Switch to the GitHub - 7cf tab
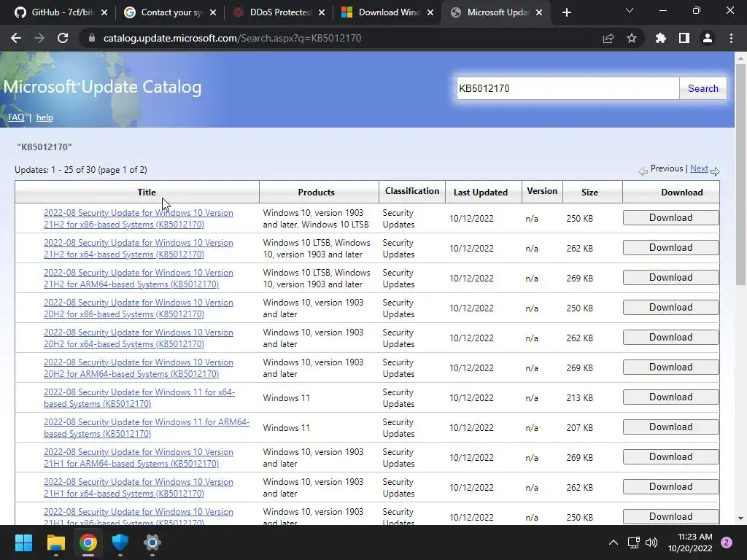This screenshot has width=747, height=560. pos(60,12)
